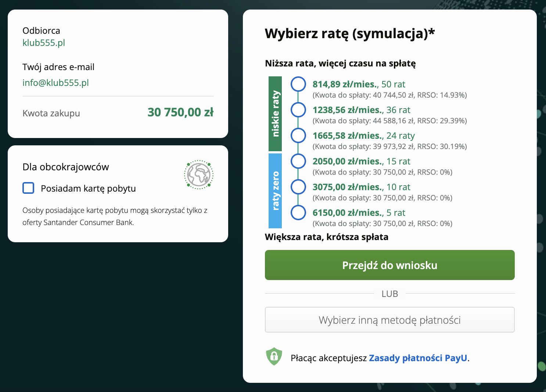The width and height of the screenshot is (546, 392).
Task: Click the 30 750,00 zł purchase amount
Action: [180, 112]
